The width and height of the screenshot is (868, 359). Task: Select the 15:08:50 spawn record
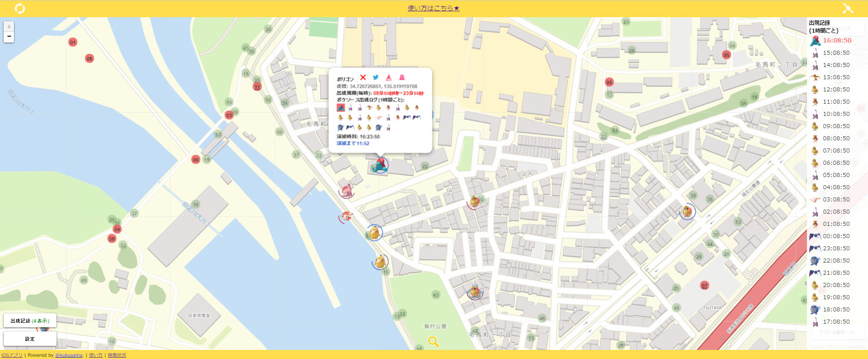click(831, 53)
